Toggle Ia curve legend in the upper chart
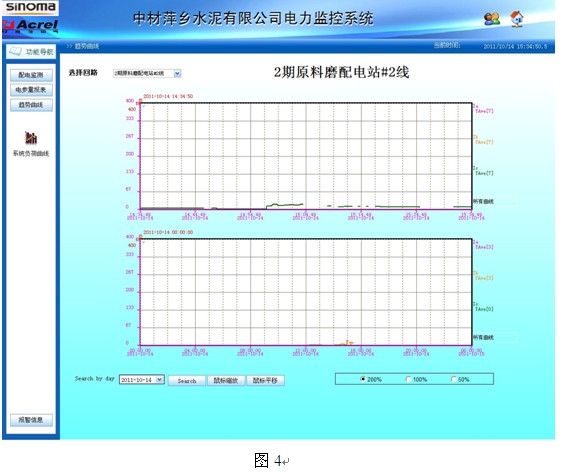 [x=483, y=109]
